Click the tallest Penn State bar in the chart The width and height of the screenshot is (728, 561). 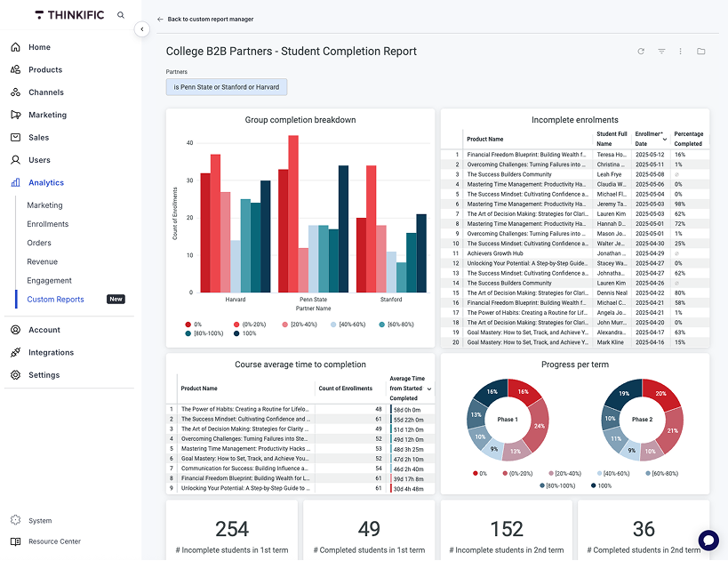[x=293, y=213]
